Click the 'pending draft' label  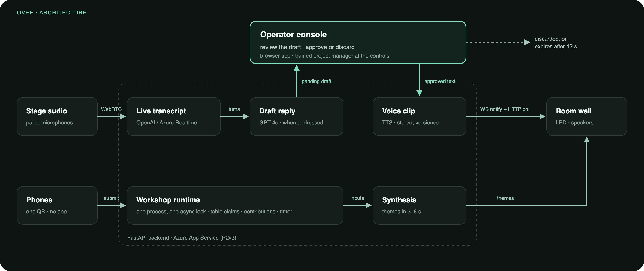click(316, 81)
